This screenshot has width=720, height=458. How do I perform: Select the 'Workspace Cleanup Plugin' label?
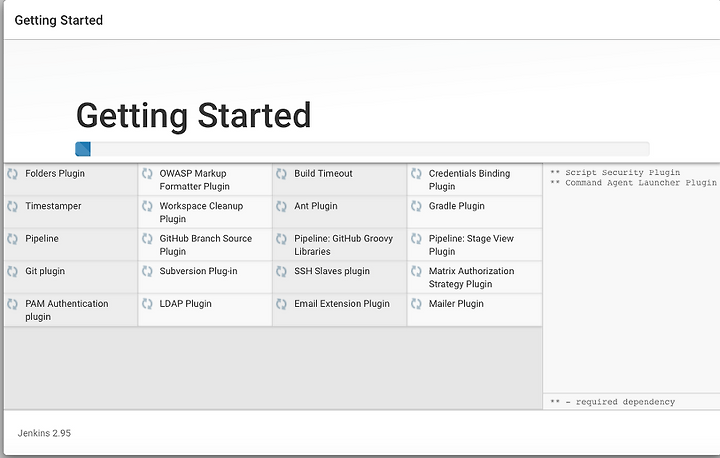click(201, 213)
